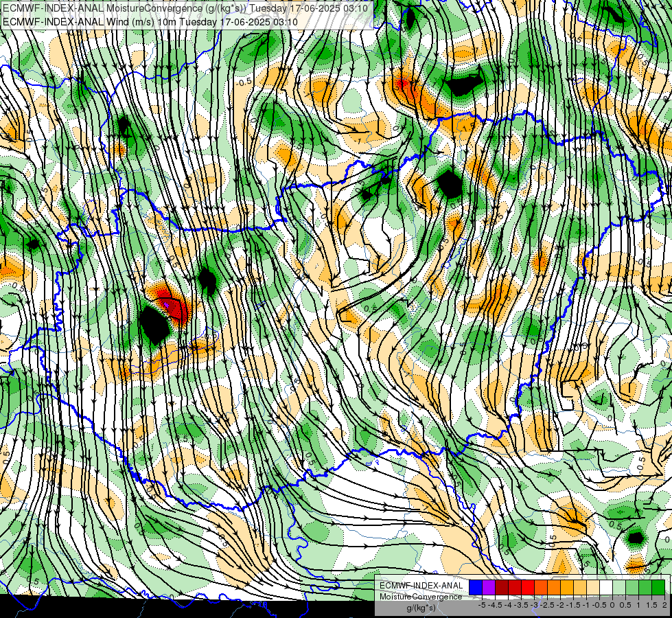The height and width of the screenshot is (618, 672).
Task: Click the red-orange swatch right of -3
Action: [x=541, y=587]
